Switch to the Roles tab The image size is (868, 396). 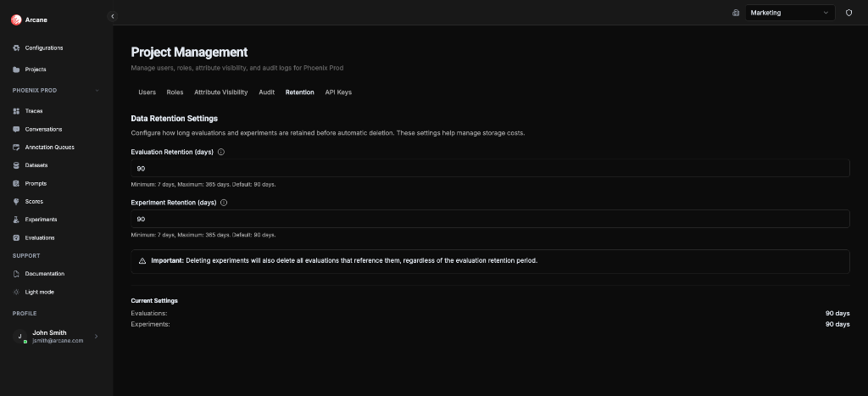175,92
